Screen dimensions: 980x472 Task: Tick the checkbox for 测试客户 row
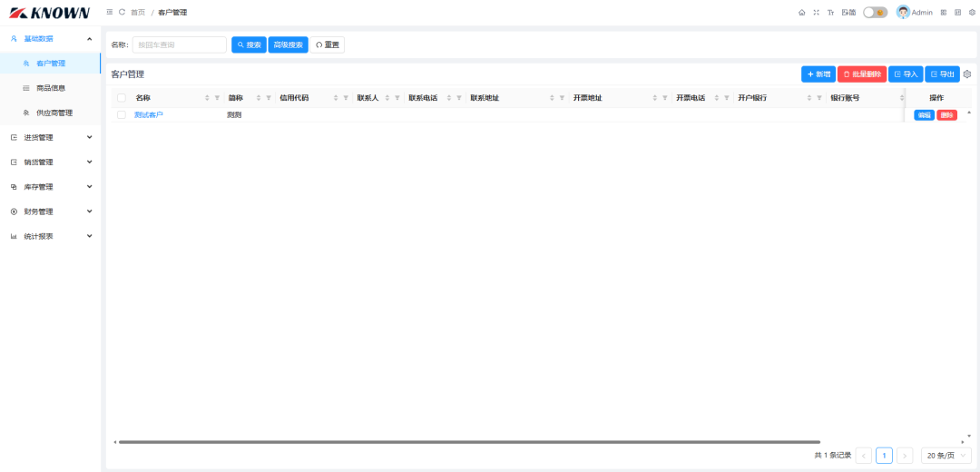122,115
